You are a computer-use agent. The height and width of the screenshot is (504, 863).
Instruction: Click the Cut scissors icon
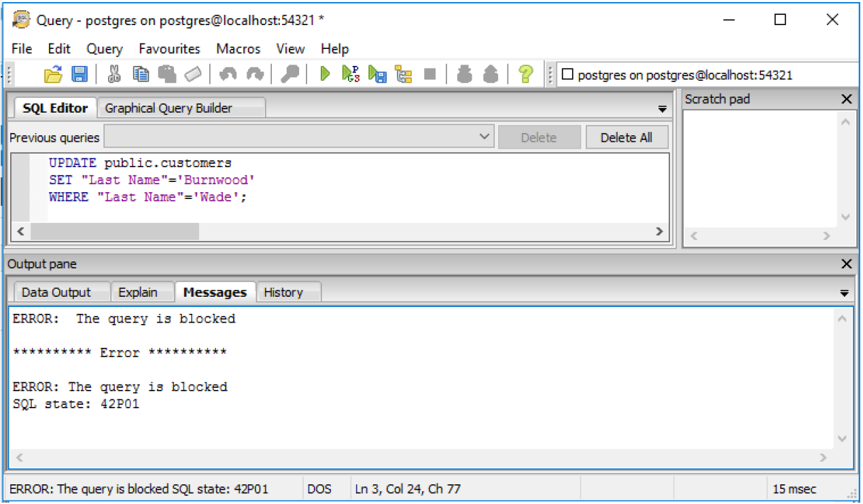point(114,74)
